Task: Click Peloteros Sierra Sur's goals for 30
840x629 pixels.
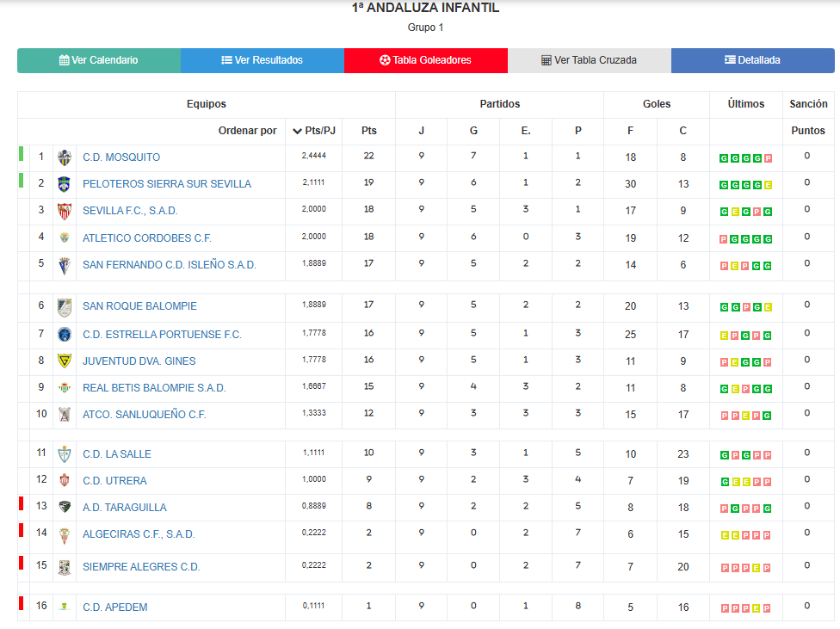Action: click(x=630, y=184)
